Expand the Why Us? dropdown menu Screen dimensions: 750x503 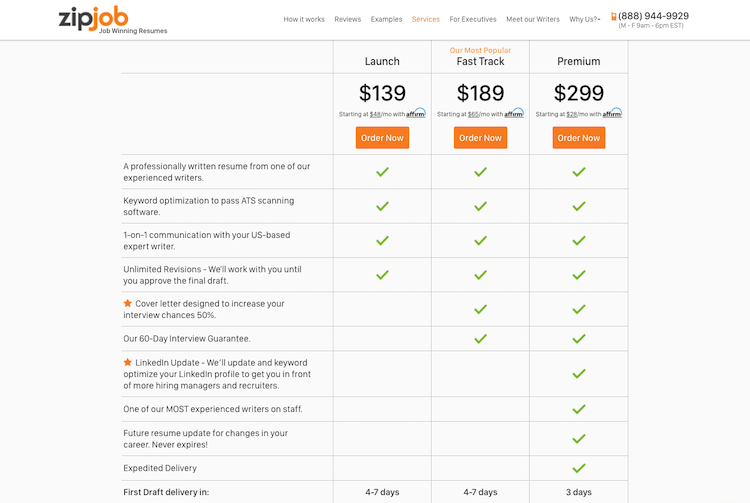585,19
